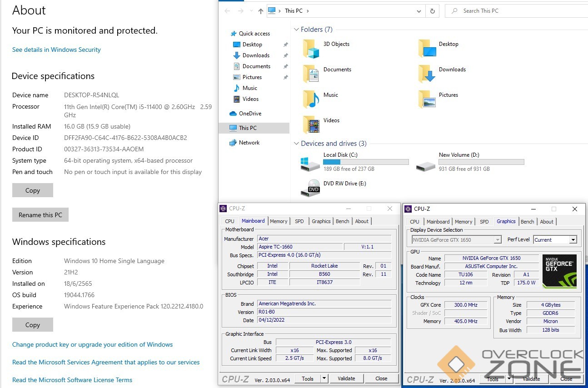Open the Videos folder icon
This screenshot has width=588, height=388.
point(311,124)
